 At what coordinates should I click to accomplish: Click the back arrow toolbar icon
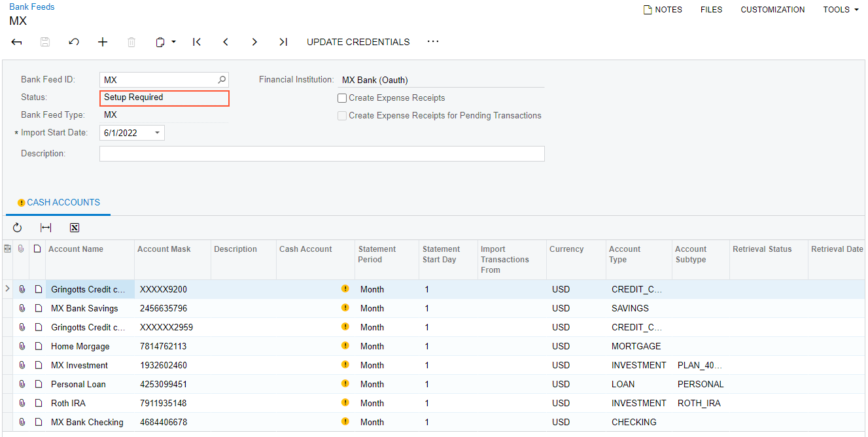point(17,42)
